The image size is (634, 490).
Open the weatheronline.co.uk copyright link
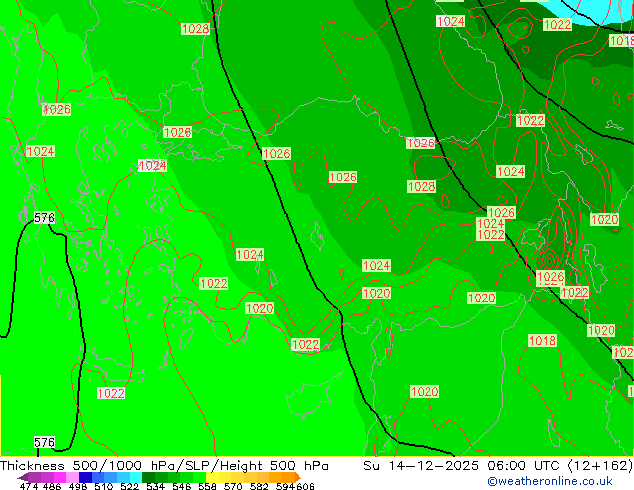point(549,481)
